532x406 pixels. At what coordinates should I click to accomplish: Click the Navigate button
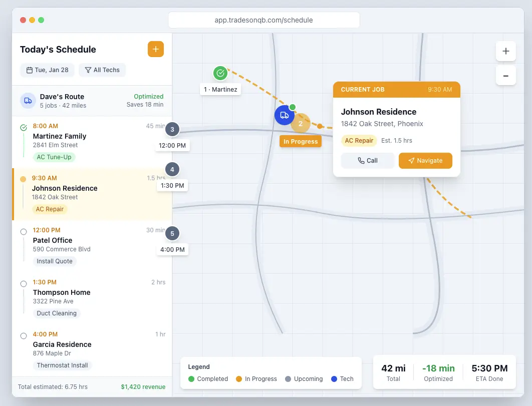[425, 161]
